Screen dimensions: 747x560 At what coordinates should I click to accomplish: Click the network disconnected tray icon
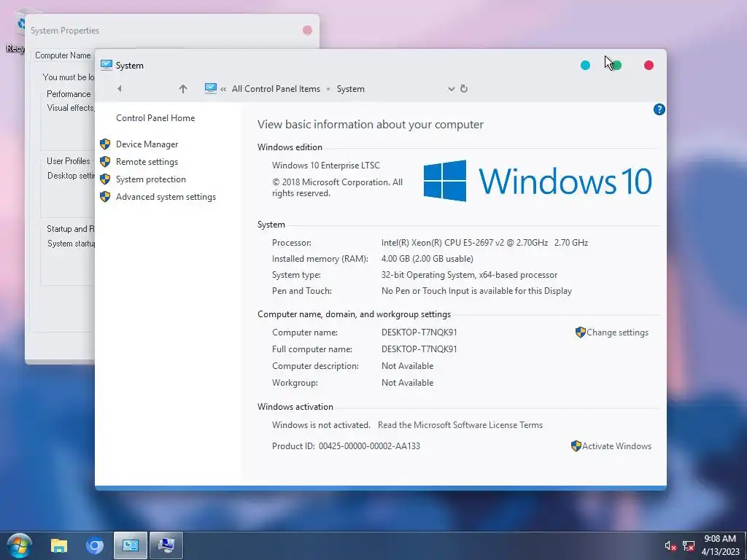[689, 545]
